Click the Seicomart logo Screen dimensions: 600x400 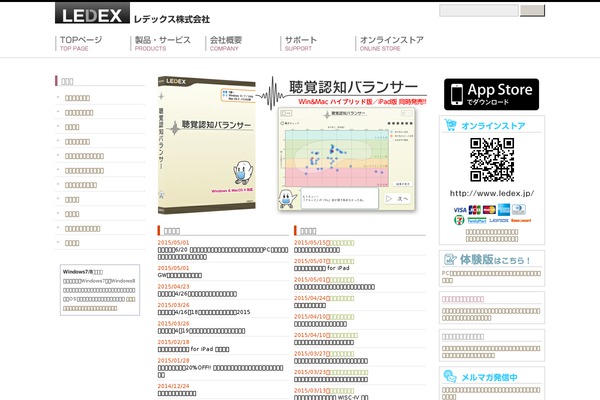pos(521,220)
